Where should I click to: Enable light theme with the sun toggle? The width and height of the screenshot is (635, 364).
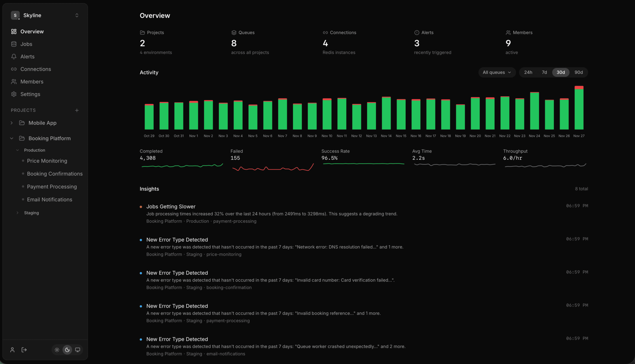pos(57,350)
